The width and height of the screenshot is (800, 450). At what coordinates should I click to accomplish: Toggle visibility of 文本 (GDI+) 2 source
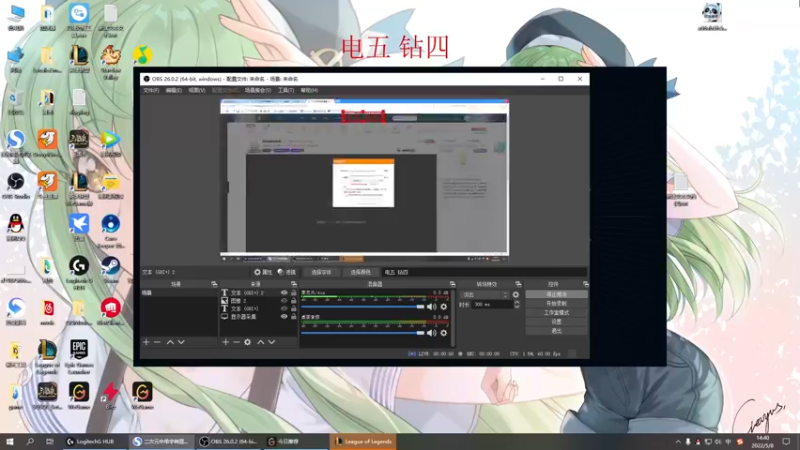[x=284, y=293]
